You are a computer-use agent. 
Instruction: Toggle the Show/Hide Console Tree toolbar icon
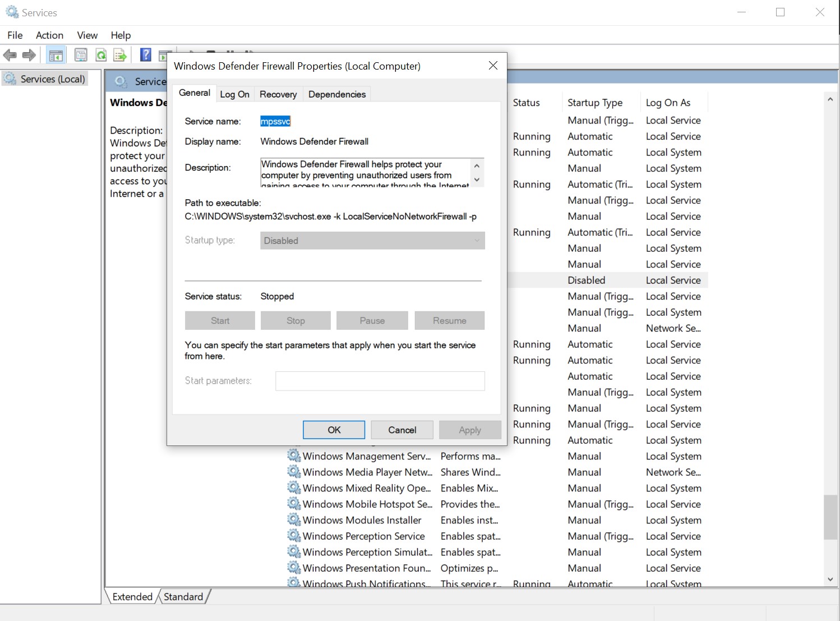tap(56, 55)
